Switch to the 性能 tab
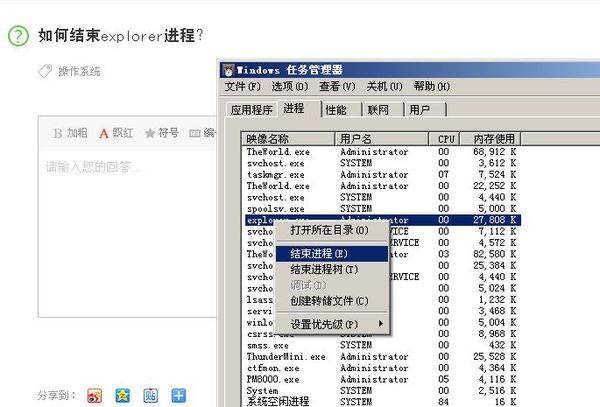This screenshot has height=407, width=600. (x=336, y=109)
